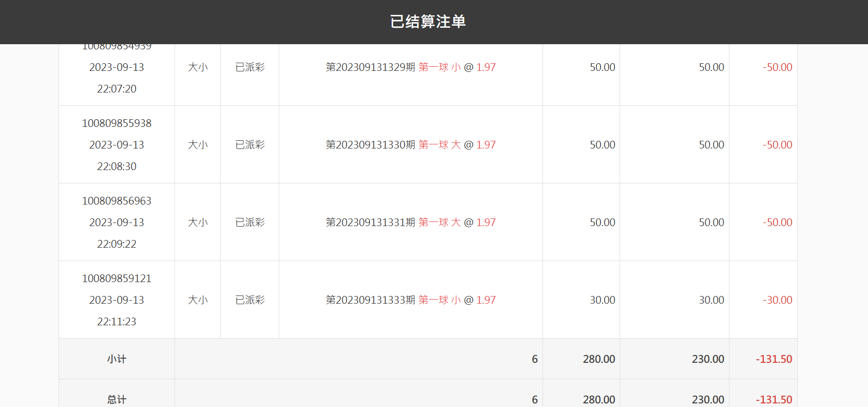Click -131.50 in the 总计 row
868x407 pixels.
[774, 399]
